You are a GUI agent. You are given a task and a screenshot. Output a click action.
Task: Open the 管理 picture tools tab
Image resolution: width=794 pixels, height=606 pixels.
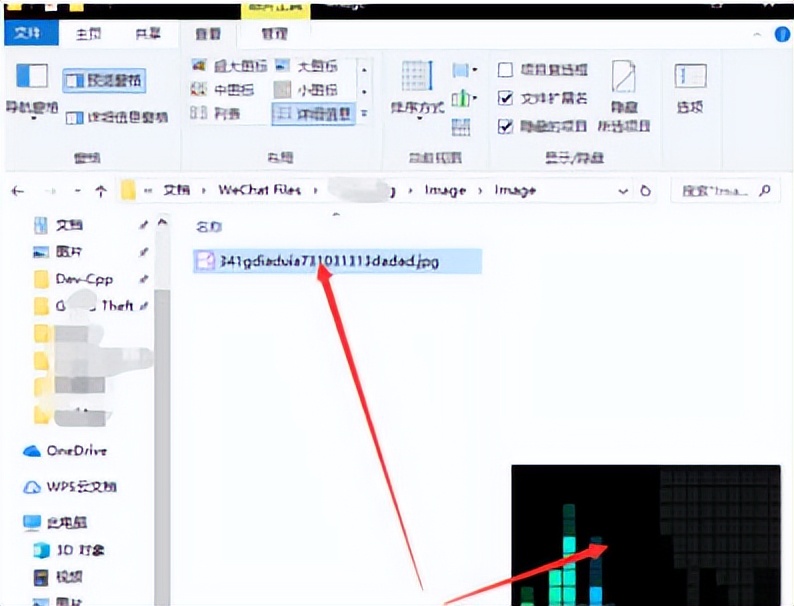tap(274, 34)
